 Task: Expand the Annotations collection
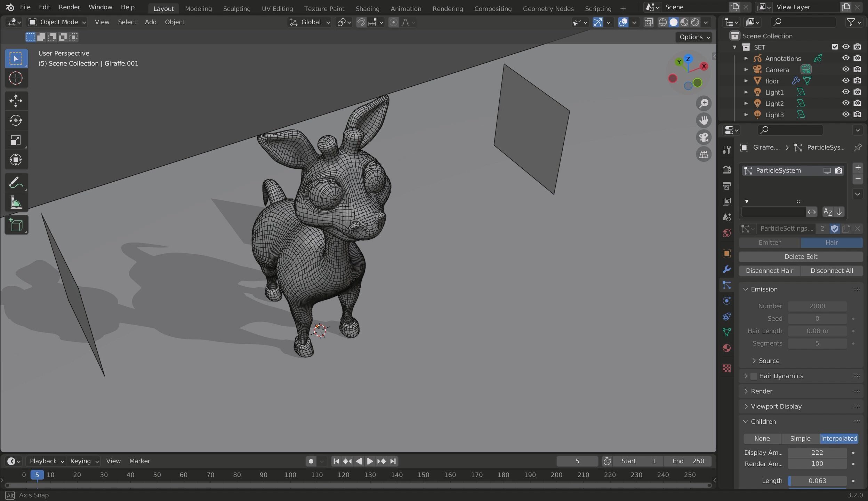pyautogui.click(x=746, y=58)
